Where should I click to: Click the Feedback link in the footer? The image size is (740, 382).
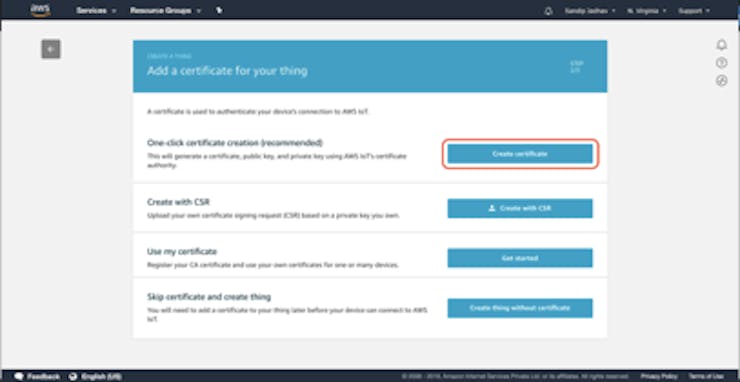point(43,376)
